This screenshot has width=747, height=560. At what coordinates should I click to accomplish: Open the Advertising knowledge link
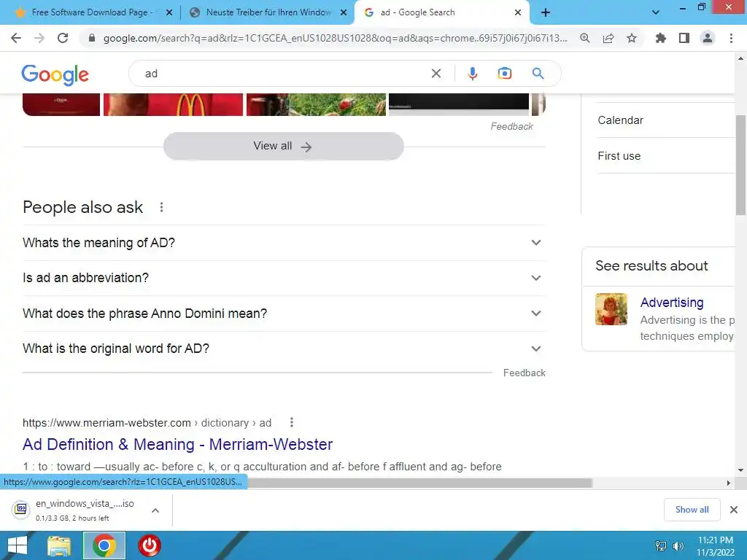click(672, 303)
